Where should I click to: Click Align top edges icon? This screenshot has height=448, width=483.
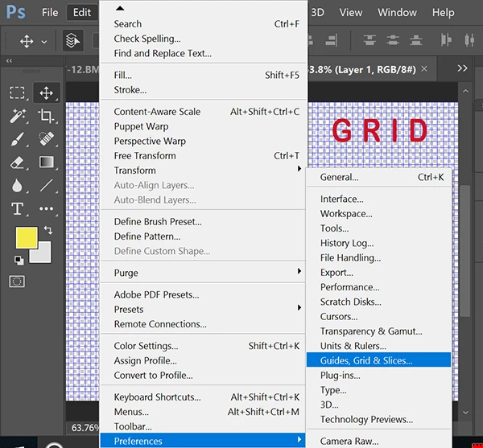369,40
